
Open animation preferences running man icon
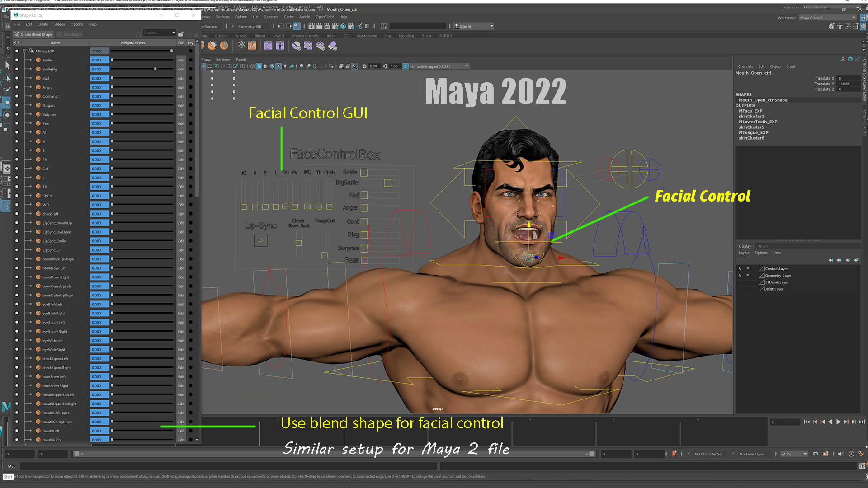pyautogui.click(x=861, y=454)
